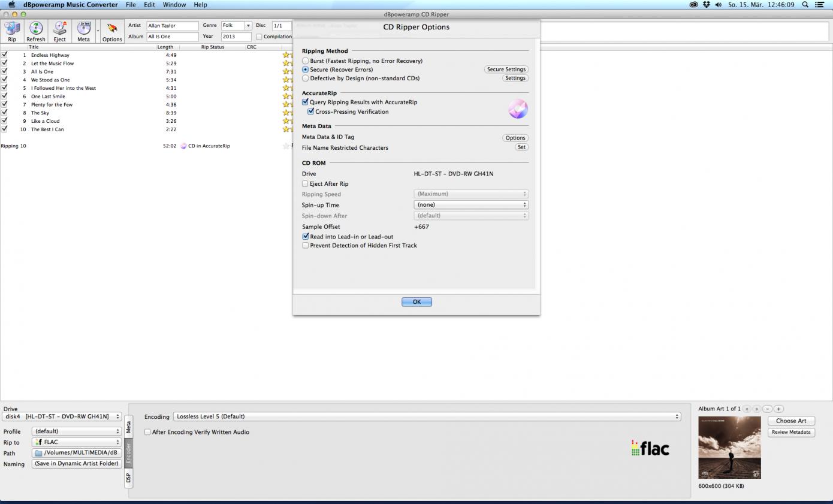Click the OK button

(x=416, y=302)
